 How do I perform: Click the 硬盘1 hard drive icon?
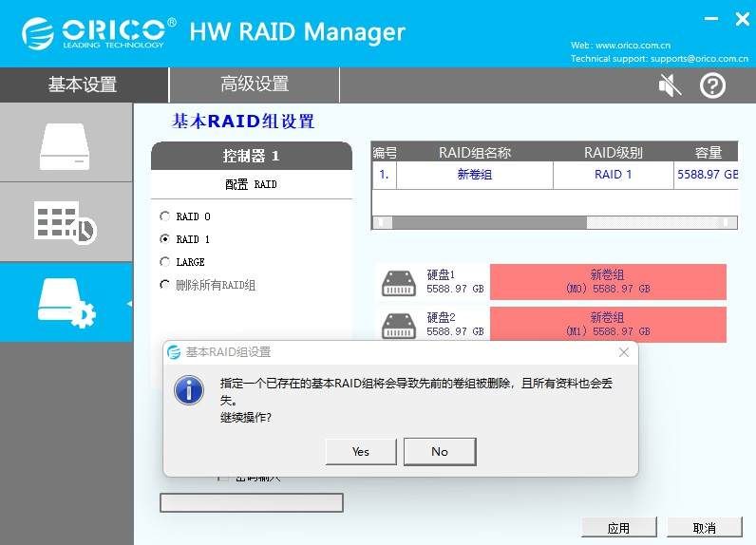coord(399,283)
